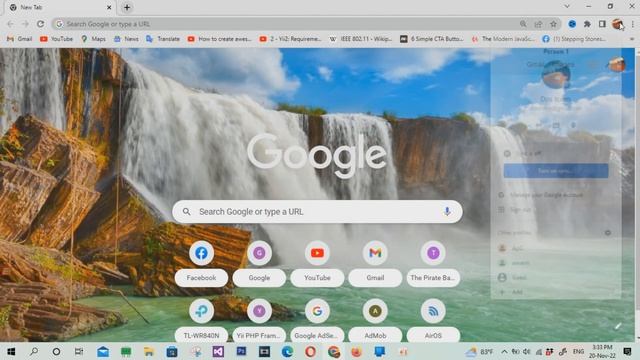Reload the page with refresh button
The image size is (640, 360).
point(40,24)
